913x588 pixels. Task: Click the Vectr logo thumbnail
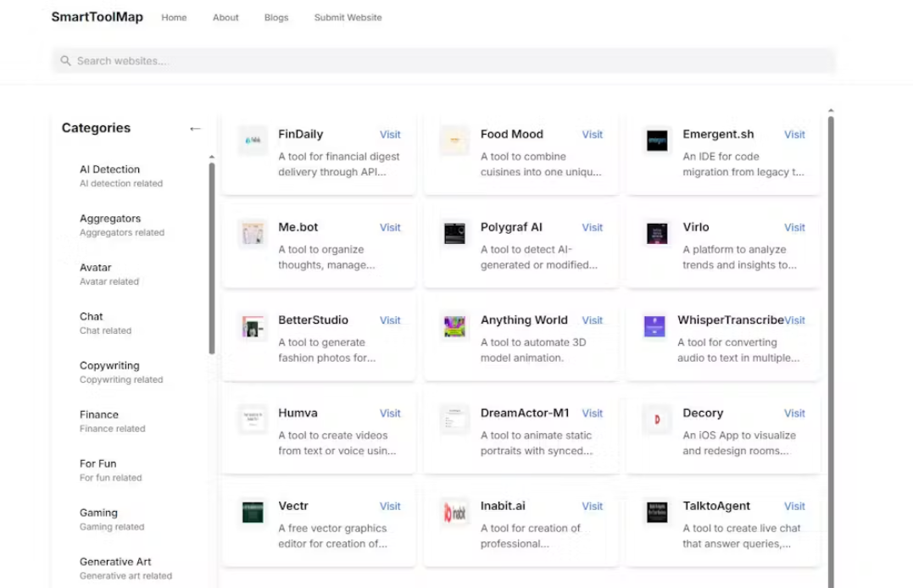(253, 513)
